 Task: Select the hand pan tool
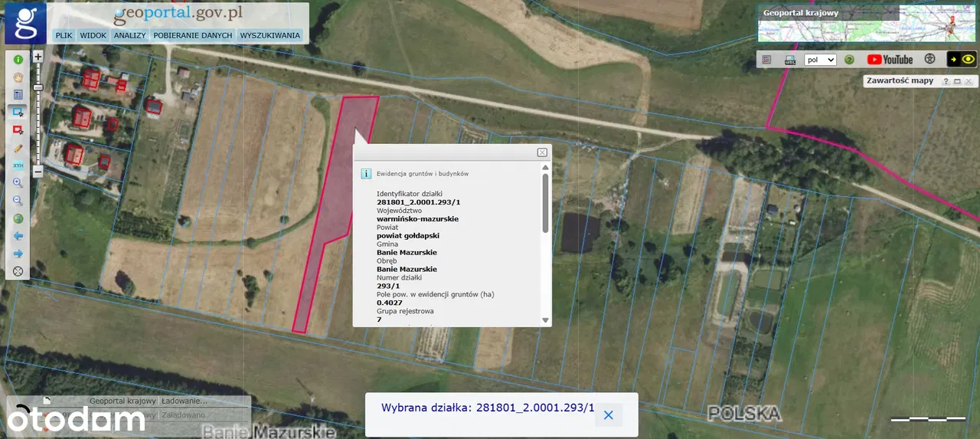pyautogui.click(x=18, y=77)
